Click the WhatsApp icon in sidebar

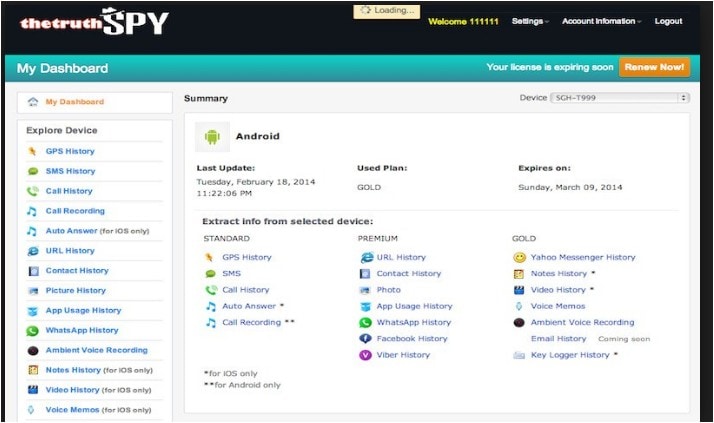32,331
